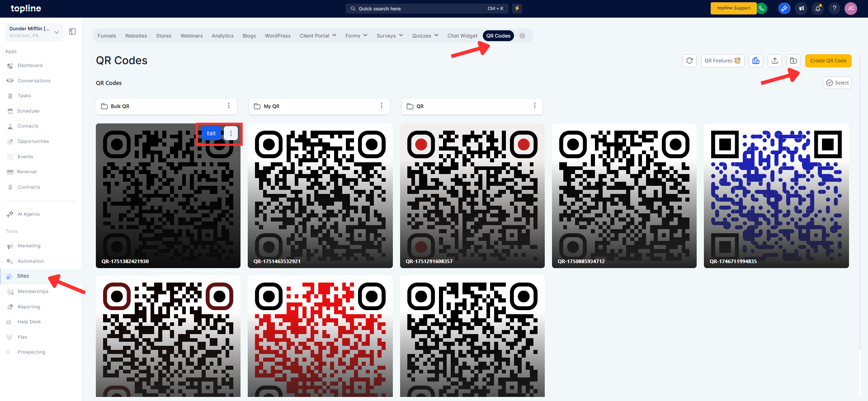Open three-dot menu on QR-1751382421930 card
Viewport: 868px width, 401px height.
click(231, 133)
